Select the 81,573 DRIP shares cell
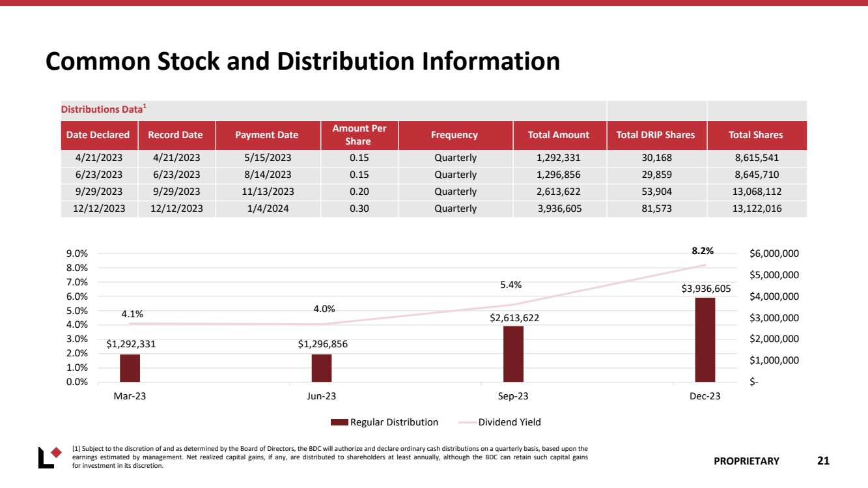The height and width of the screenshot is (488, 868). coord(656,209)
